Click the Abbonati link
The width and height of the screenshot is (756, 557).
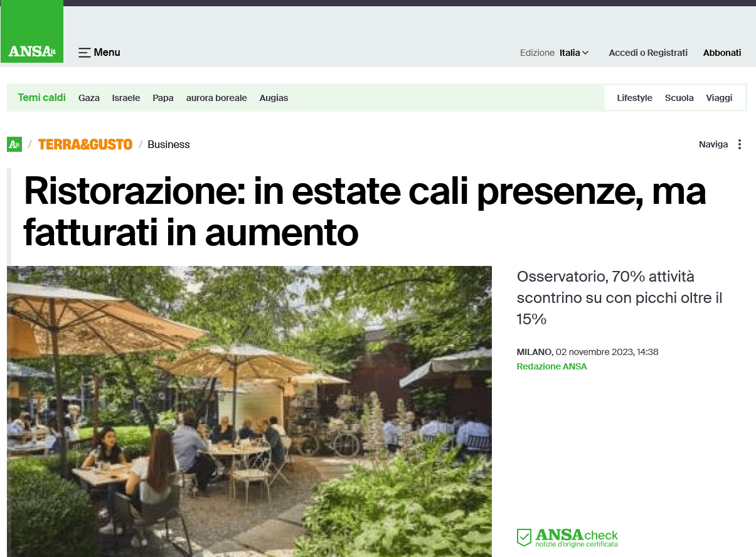(722, 53)
